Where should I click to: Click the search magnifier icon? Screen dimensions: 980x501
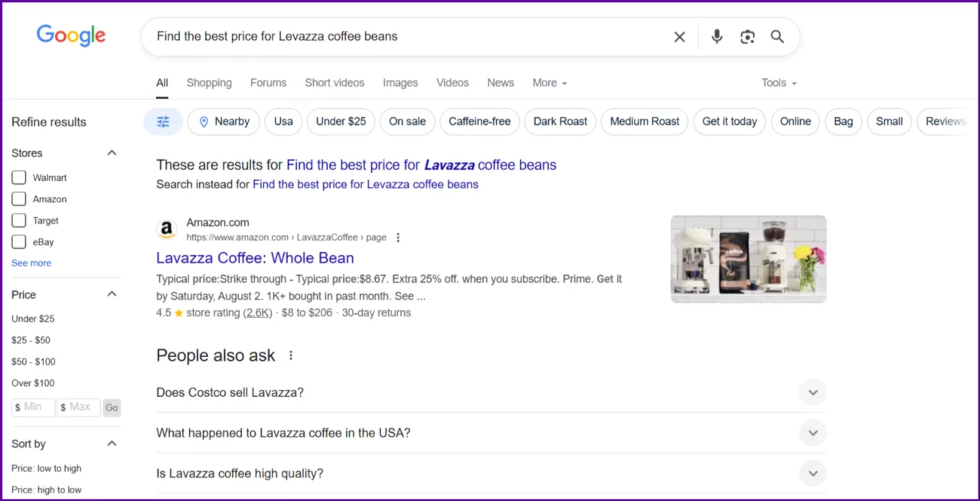777,36
